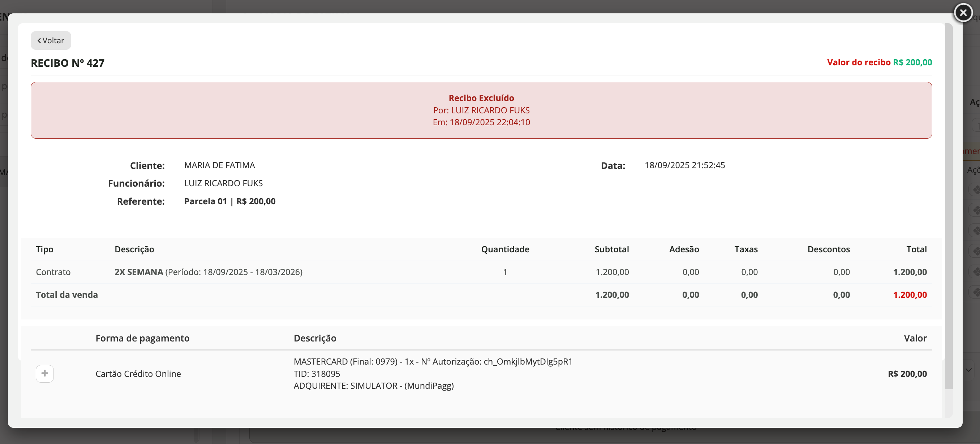Click the Recibo Excluído red banner
This screenshot has width=980, height=444.
tap(481, 110)
